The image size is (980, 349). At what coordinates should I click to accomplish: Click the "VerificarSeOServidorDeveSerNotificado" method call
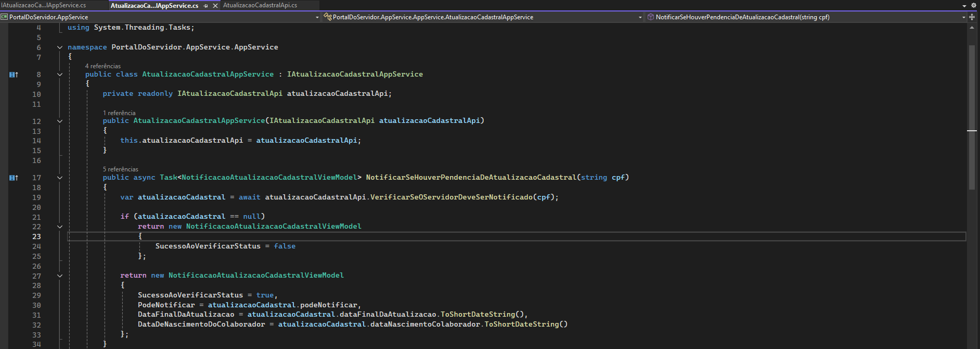[452, 197]
